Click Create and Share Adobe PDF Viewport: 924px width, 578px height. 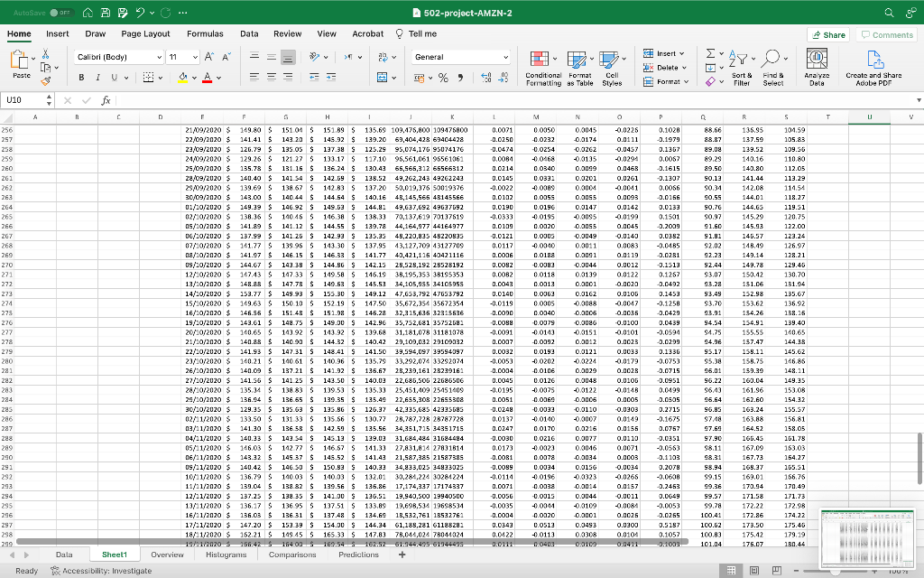pyautogui.click(x=873, y=65)
